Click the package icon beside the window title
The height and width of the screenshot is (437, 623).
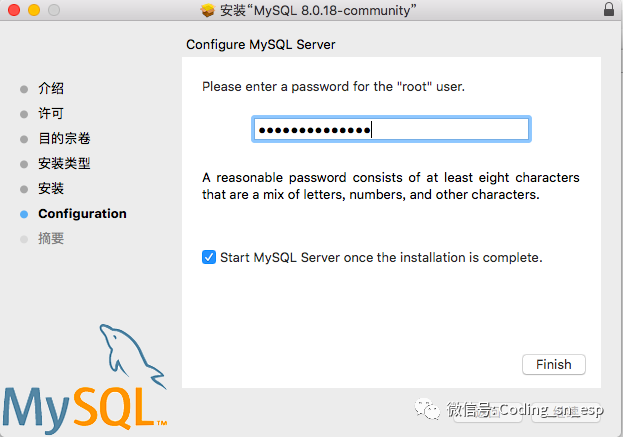tap(207, 10)
